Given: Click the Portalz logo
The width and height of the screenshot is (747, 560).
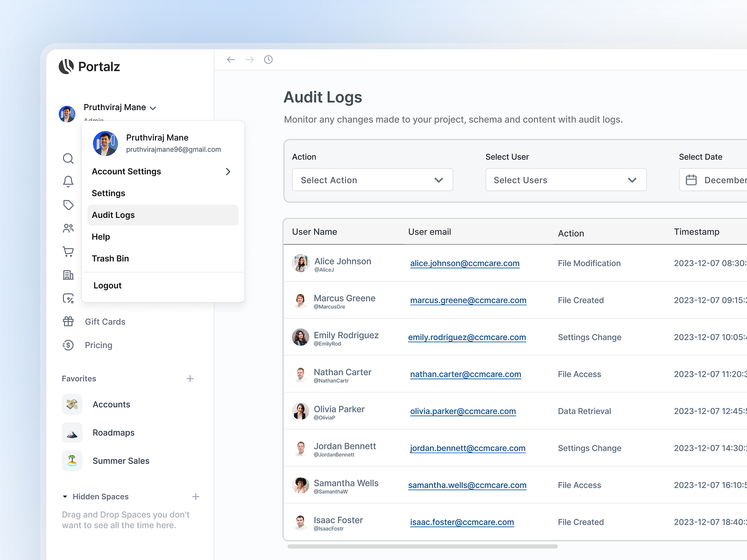Looking at the screenshot, I should click(x=90, y=66).
